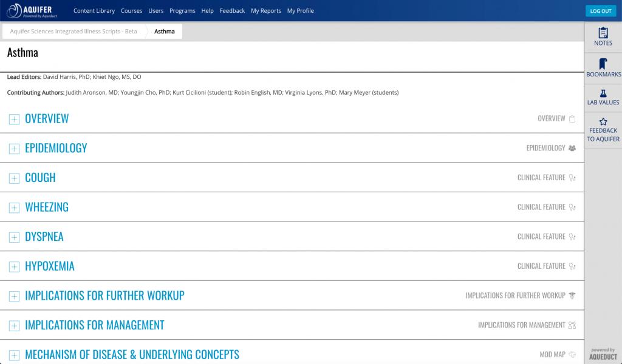This screenshot has height=364, width=622.
Task: Click the MOD MAP brain icon
Action: [x=572, y=354]
